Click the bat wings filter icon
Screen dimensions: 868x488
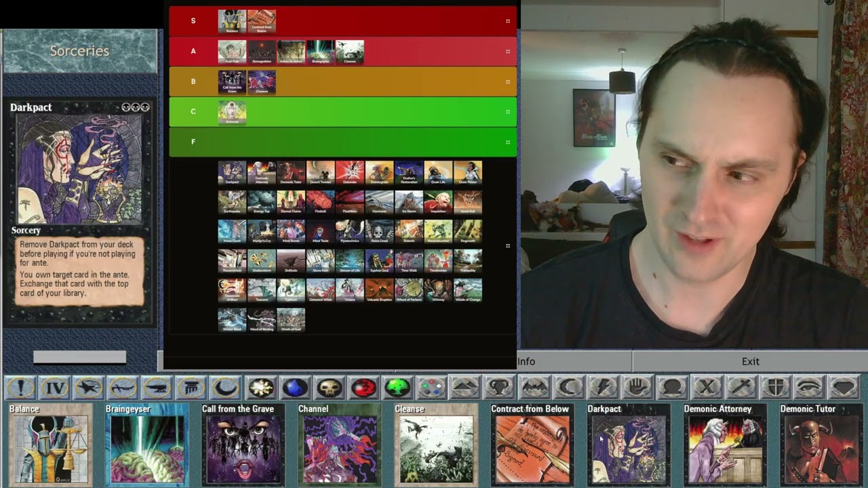(x=535, y=388)
